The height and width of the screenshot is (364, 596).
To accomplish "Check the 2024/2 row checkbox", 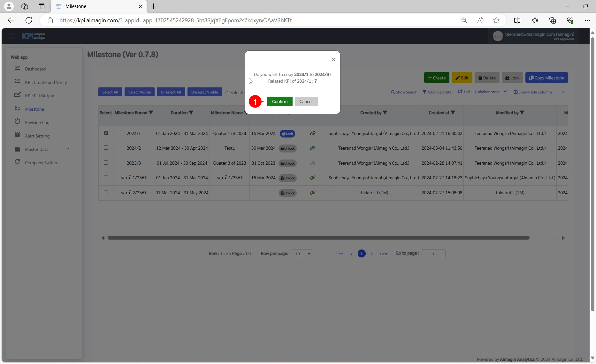I will click(x=106, y=148).
